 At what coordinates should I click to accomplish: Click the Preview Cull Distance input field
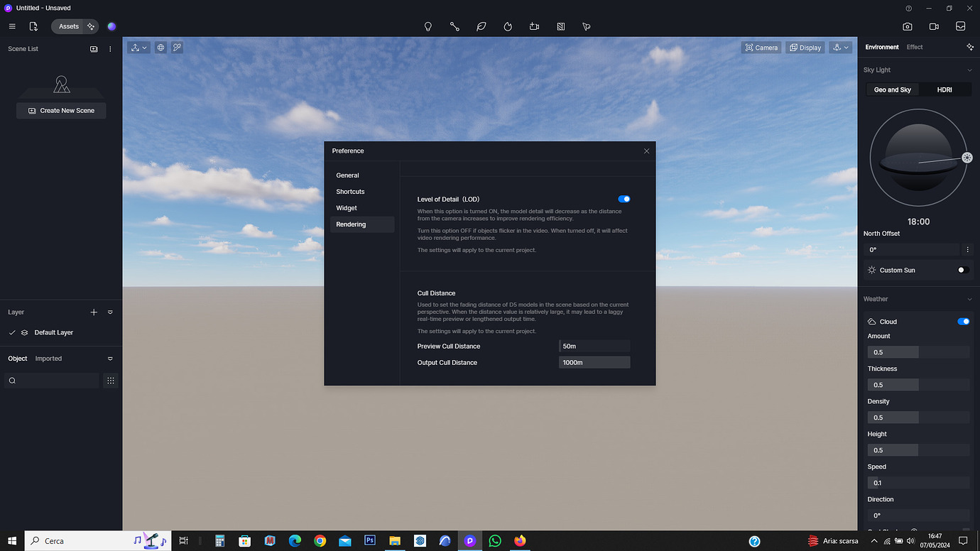point(594,346)
